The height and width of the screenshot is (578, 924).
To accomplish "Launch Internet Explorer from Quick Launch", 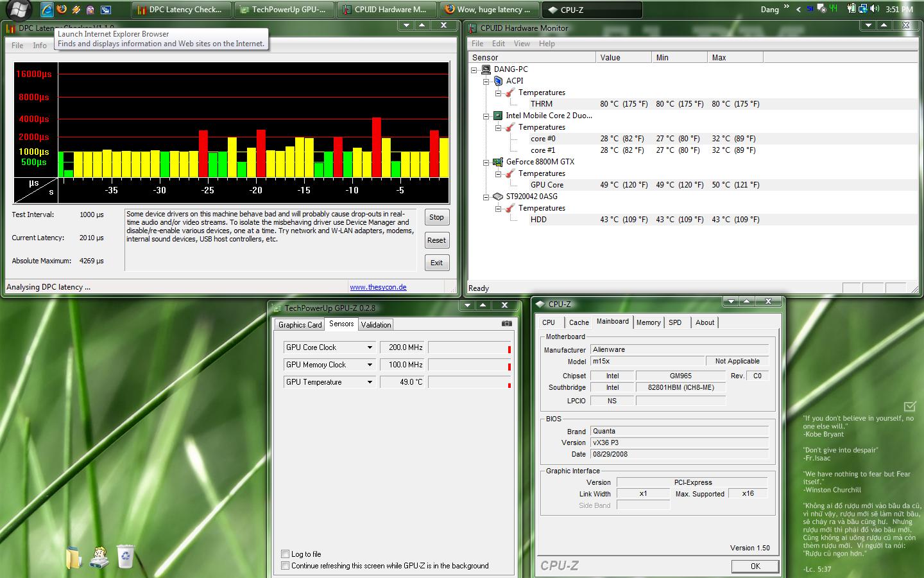I will (47, 10).
